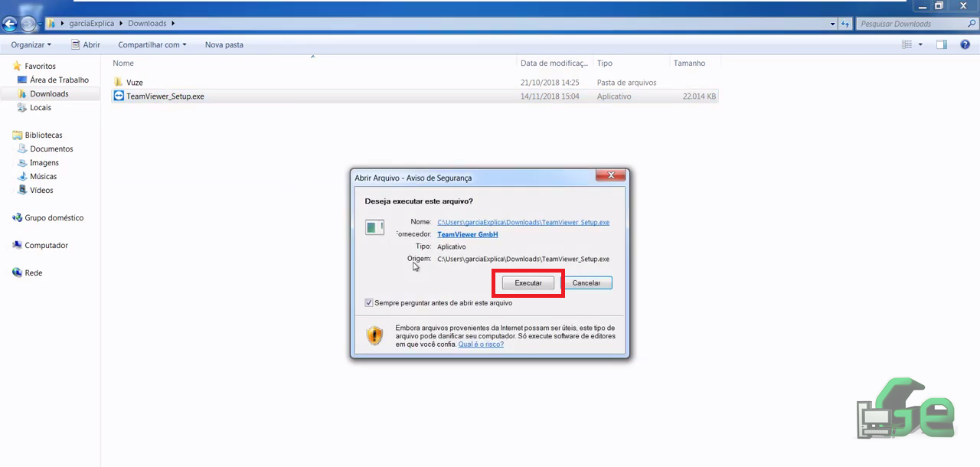The width and height of the screenshot is (980, 467).
Task: Select TeamViewer_Setup.exe in the file list
Action: [158, 96]
